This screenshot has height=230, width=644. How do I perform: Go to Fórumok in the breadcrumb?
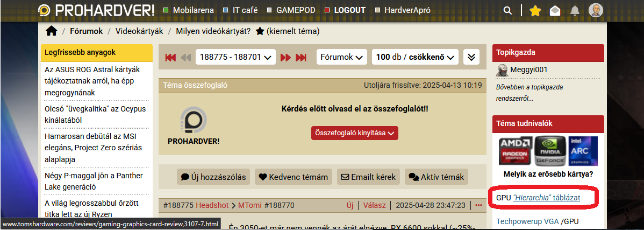point(86,31)
